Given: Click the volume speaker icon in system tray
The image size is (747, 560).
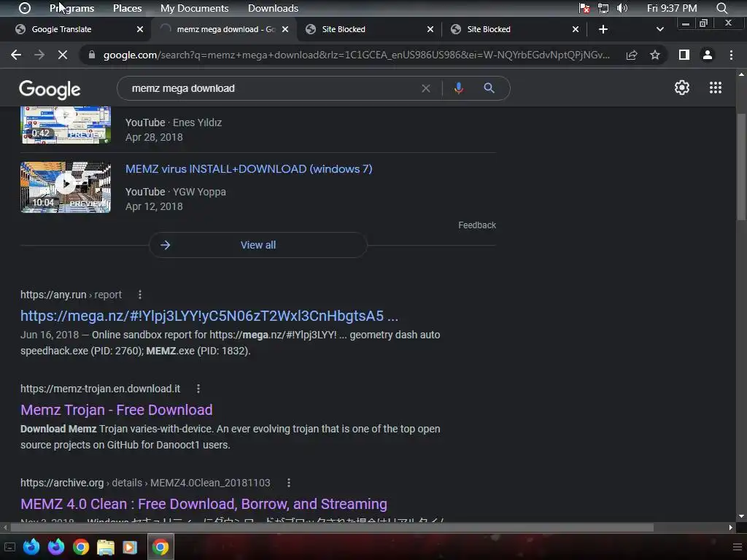Looking at the screenshot, I should [x=622, y=8].
